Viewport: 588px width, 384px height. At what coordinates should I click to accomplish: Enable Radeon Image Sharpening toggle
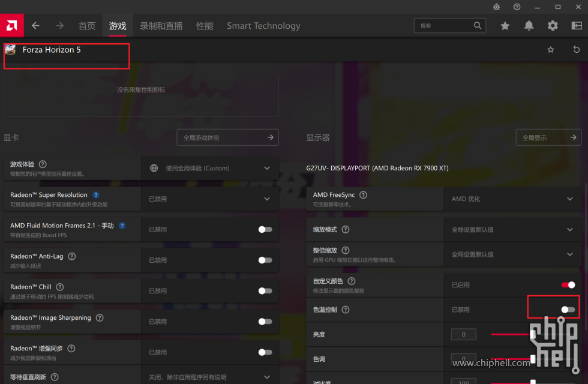(x=265, y=322)
